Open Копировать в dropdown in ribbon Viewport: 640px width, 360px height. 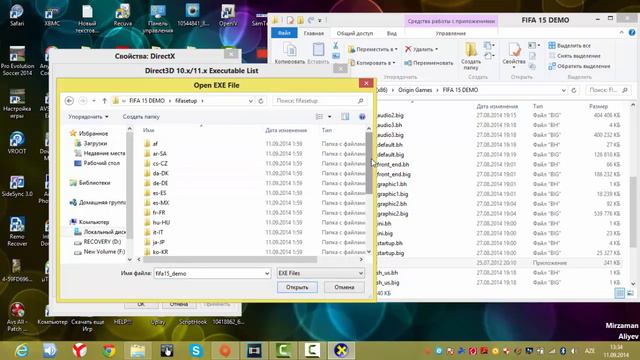pos(372,63)
